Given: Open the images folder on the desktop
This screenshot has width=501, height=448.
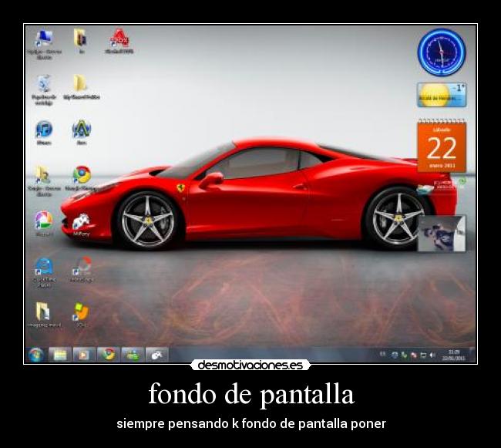Looking at the screenshot, I should tap(44, 315).
